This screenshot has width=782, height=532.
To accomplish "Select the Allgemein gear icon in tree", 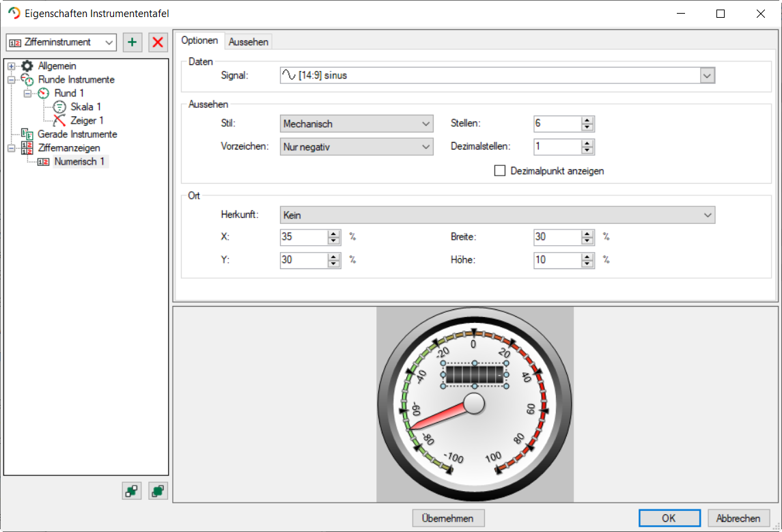I will click(27, 66).
